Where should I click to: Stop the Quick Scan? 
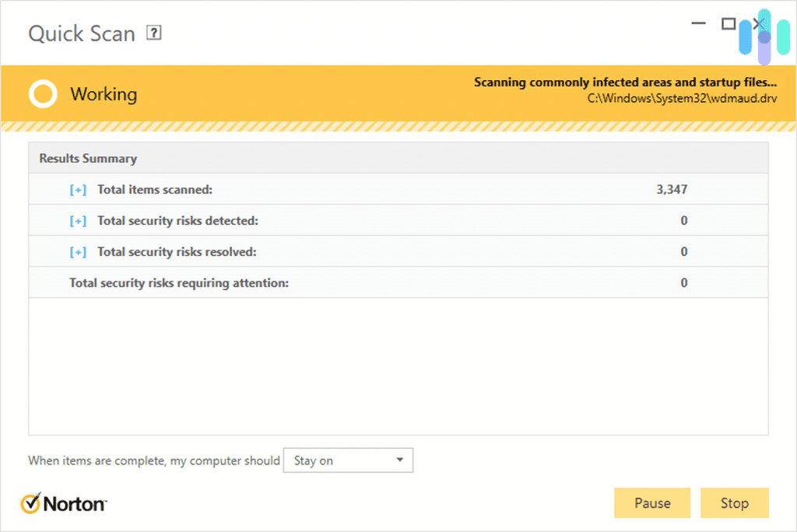pyautogui.click(x=734, y=503)
